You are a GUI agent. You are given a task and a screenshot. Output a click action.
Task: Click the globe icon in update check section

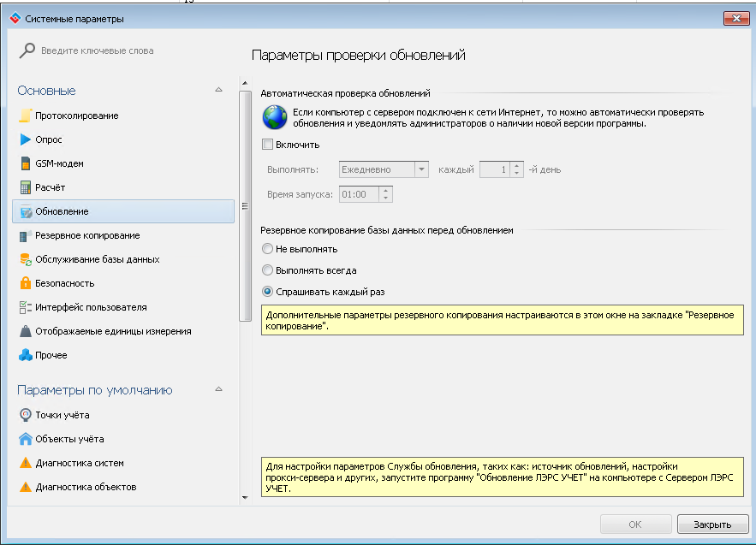click(275, 117)
